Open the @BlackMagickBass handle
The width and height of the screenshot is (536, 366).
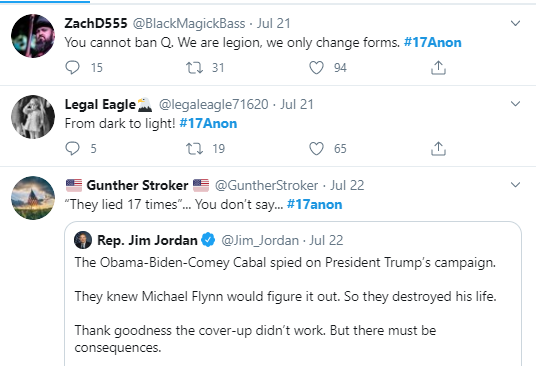(x=189, y=23)
